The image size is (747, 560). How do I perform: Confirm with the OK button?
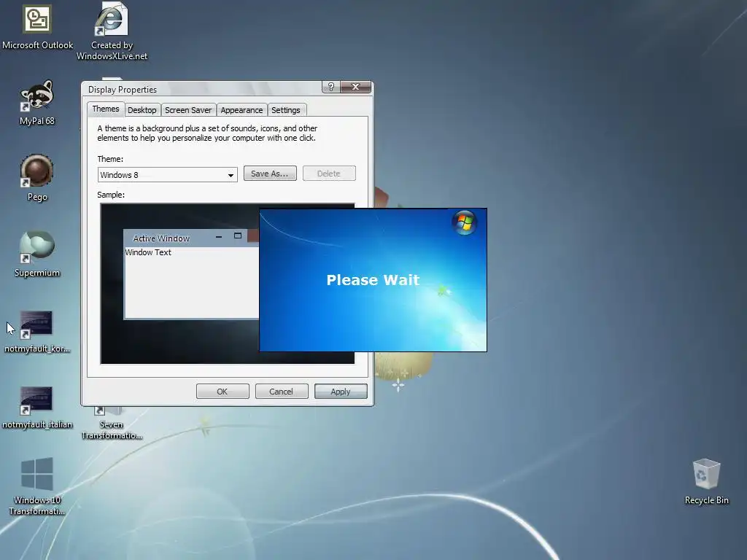pyautogui.click(x=222, y=392)
